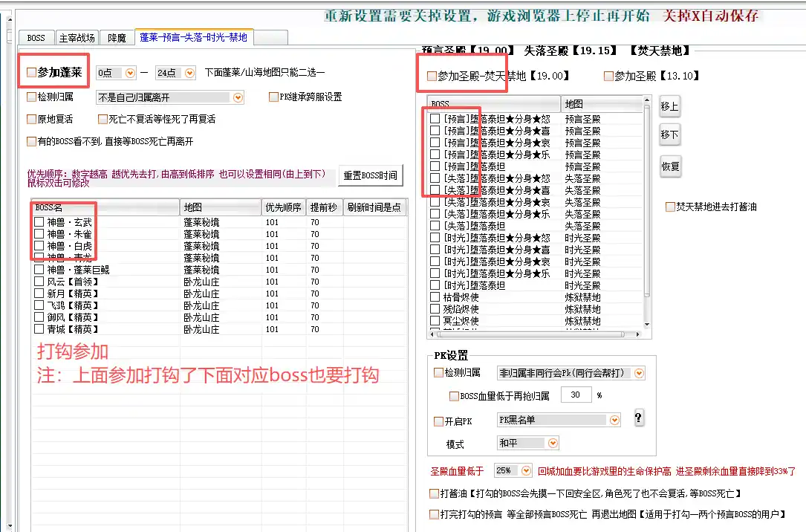This screenshot has height=532, width=806.
Task: Click horizontal scrollbar right arrow of temple list
Action: [x=638, y=334]
